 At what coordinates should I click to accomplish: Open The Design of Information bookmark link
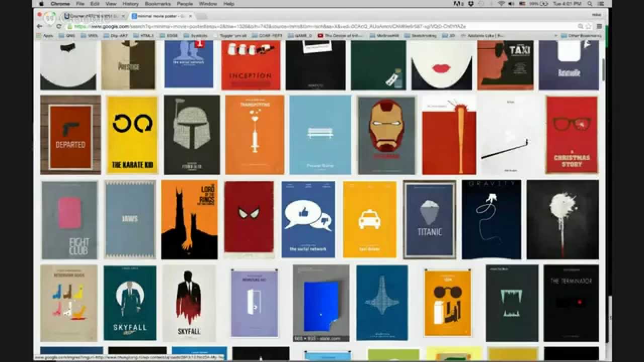(x=341, y=36)
